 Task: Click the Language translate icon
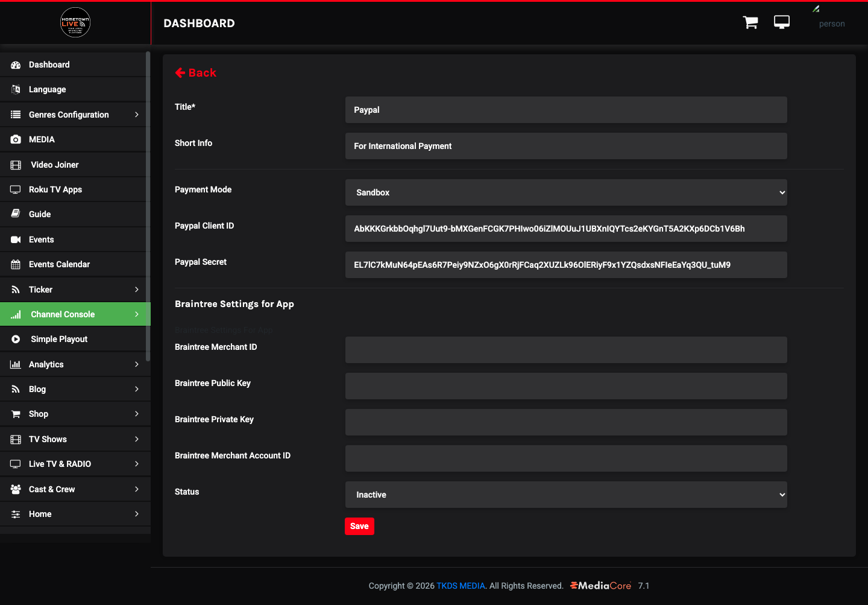[x=16, y=89]
